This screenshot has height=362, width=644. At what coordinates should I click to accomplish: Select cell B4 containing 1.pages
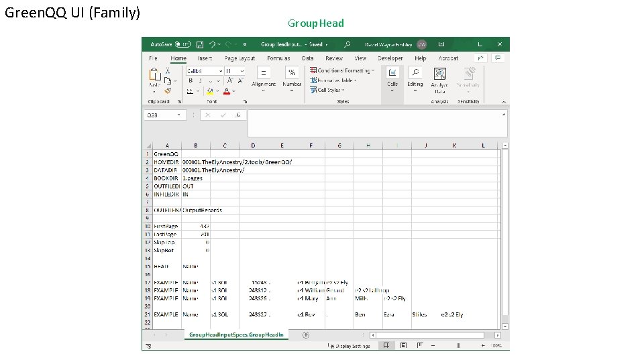[196, 178]
